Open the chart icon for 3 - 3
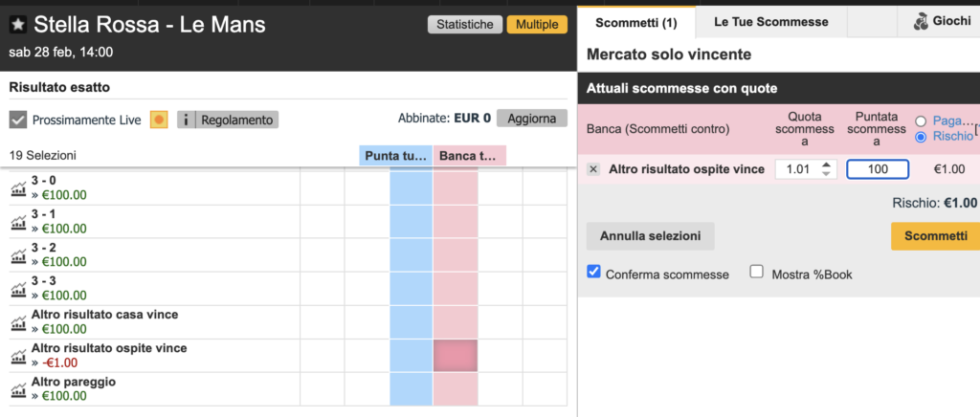The height and width of the screenshot is (417, 980). (x=19, y=289)
